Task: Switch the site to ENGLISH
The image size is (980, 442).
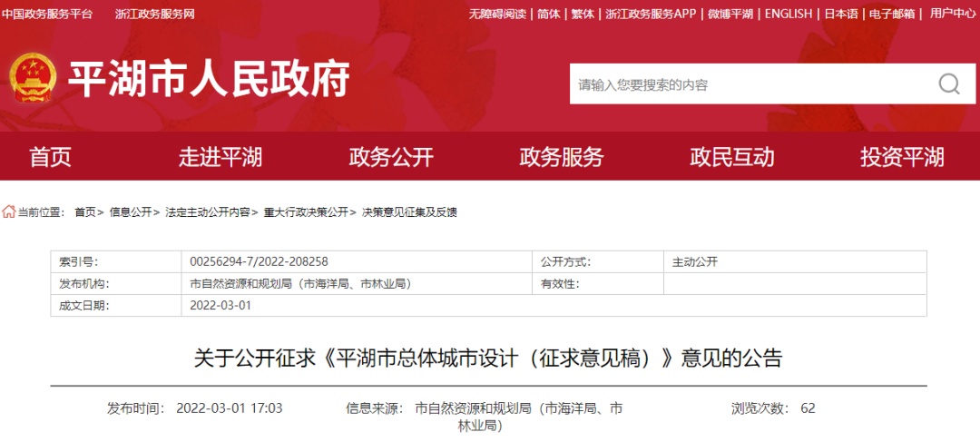Action: pyautogui.click(x=789, y=14)
